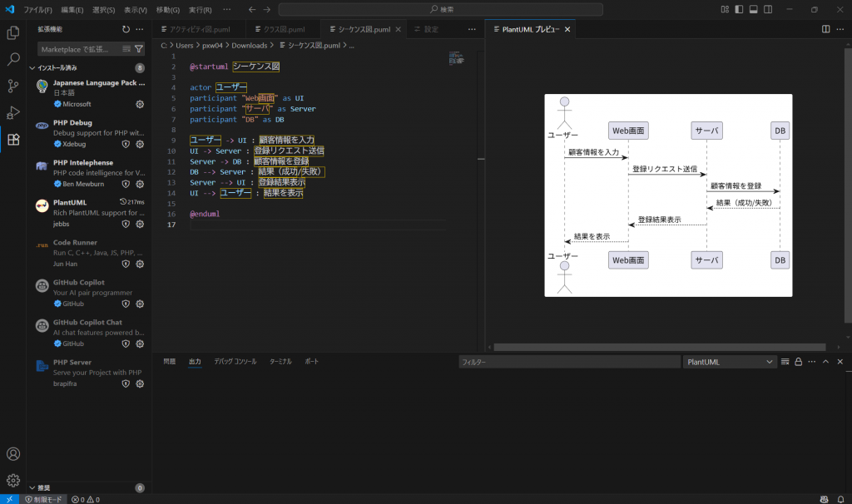Open more actions in output panel
Image resolution: width=852 pixels, height=504 pixels.
(x=812, y=362)
